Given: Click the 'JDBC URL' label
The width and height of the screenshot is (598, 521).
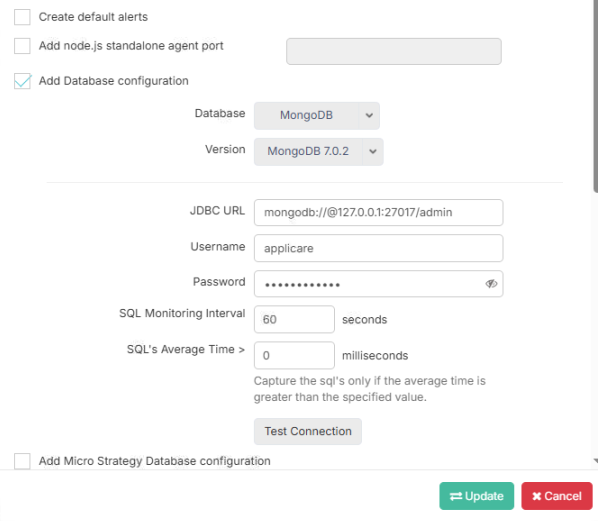Looking at the screenshot, I should pyautogui.click(x=217, y=211).
